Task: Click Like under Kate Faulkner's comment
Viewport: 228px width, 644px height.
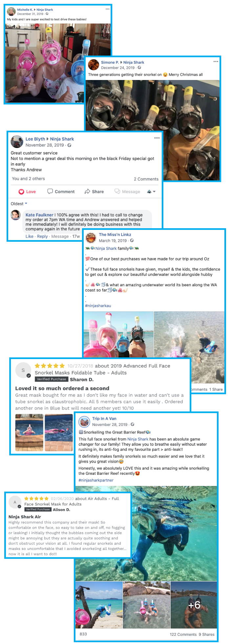Action: point(30,236)
